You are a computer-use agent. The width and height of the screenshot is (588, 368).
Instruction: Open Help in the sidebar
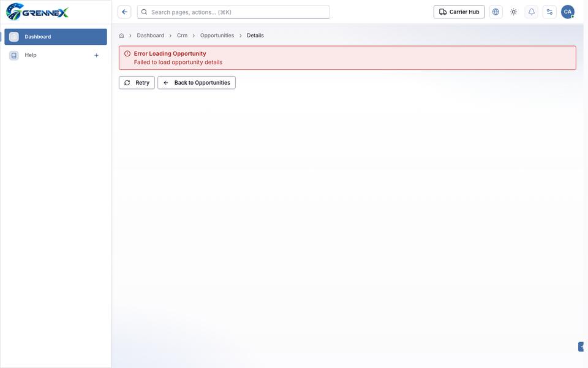[56, 55]
